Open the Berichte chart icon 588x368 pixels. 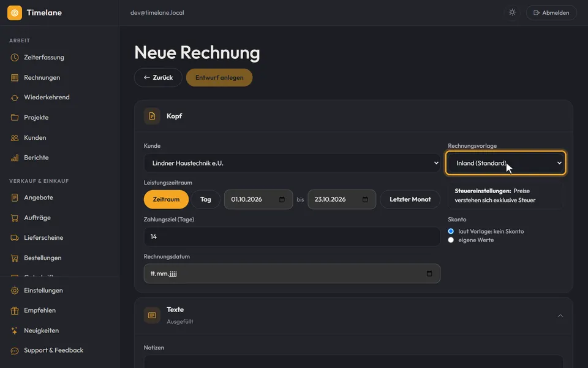[x=15, y=158]
